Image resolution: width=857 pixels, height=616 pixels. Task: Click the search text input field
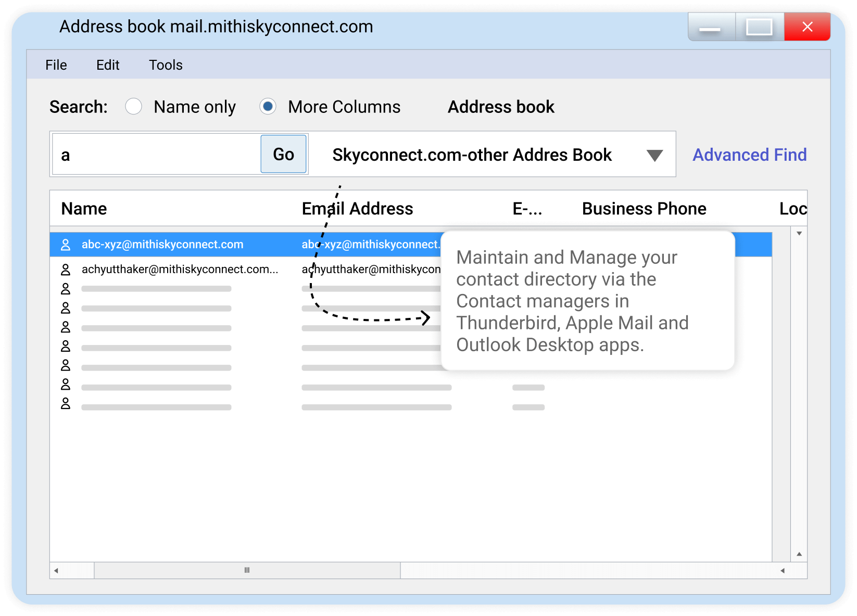pos(156,155)
